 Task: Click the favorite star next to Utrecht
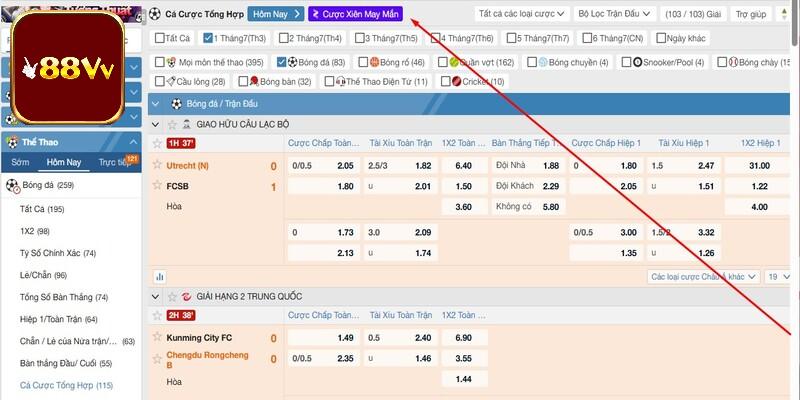click(x=157, y=166)
